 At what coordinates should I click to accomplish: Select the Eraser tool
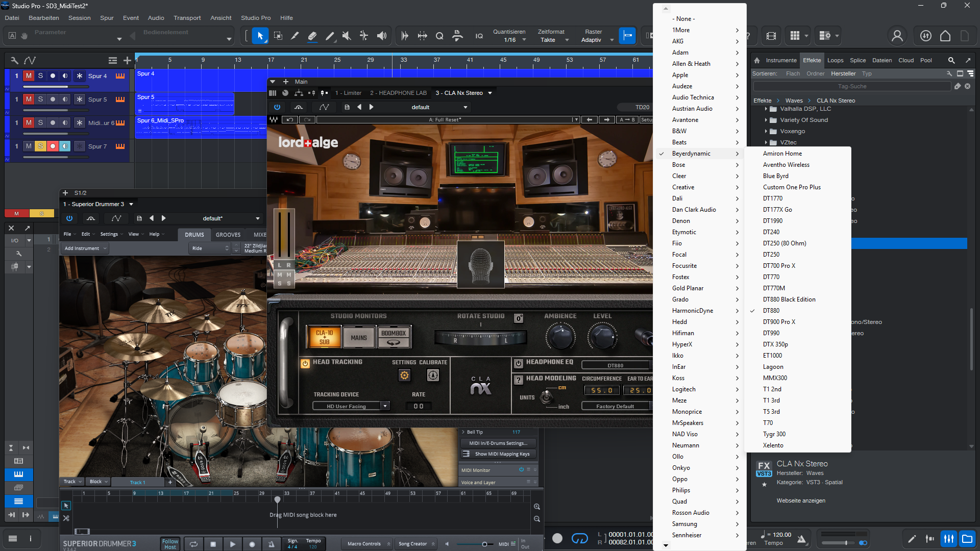[312, 36]
